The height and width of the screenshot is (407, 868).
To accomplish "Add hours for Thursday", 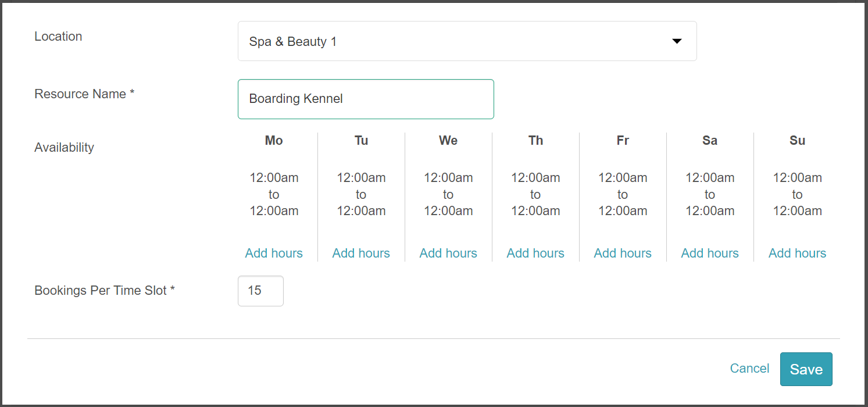I will tap(535, 254).
